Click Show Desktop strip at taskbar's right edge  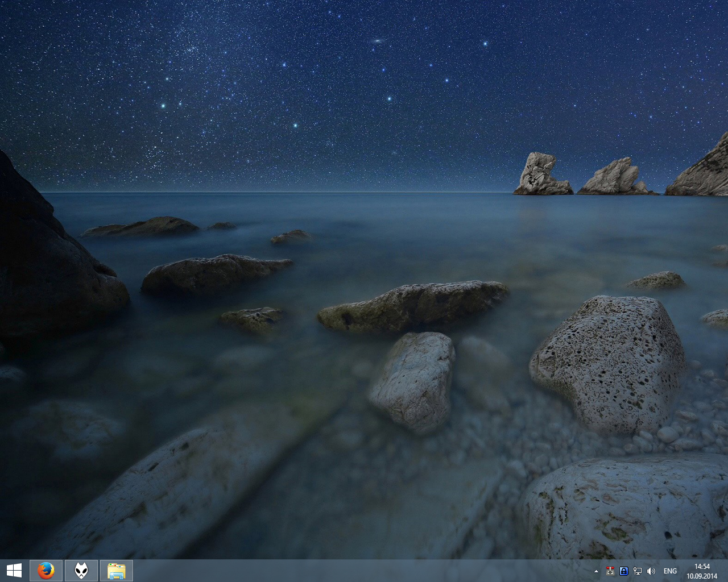726,571
